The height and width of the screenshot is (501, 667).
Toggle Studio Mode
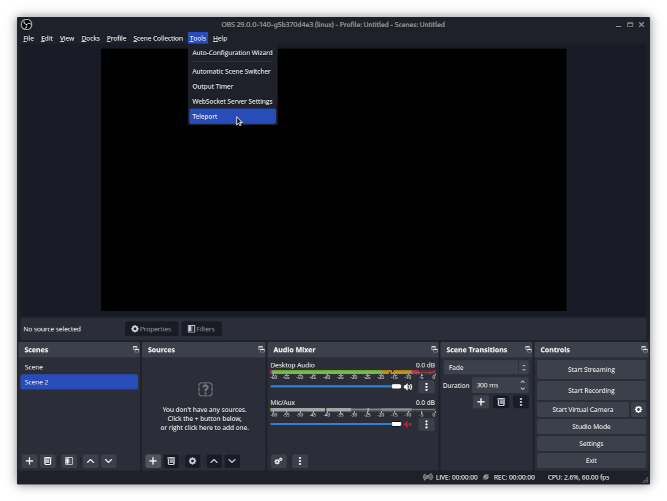point(591,427)
